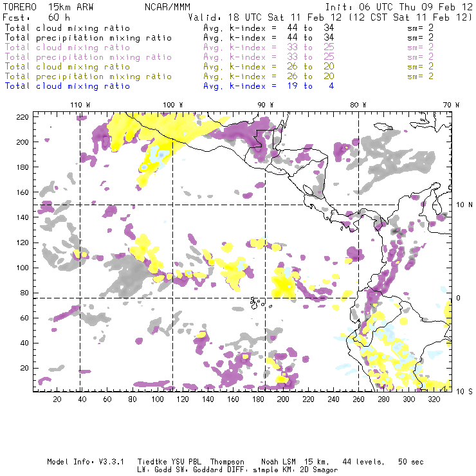476x476 pixels.
Task: Click the x-axis tick label '220'
Action: (308, 399)
